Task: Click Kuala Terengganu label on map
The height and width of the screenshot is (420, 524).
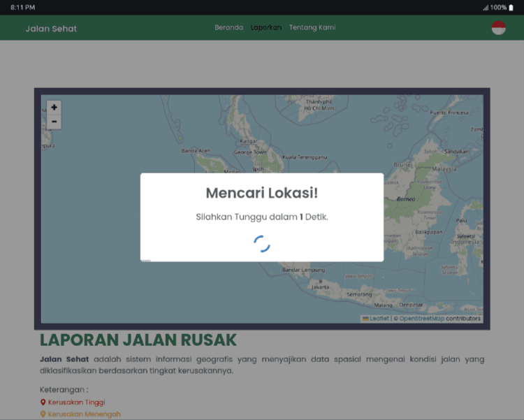Action: coord(305,157)
